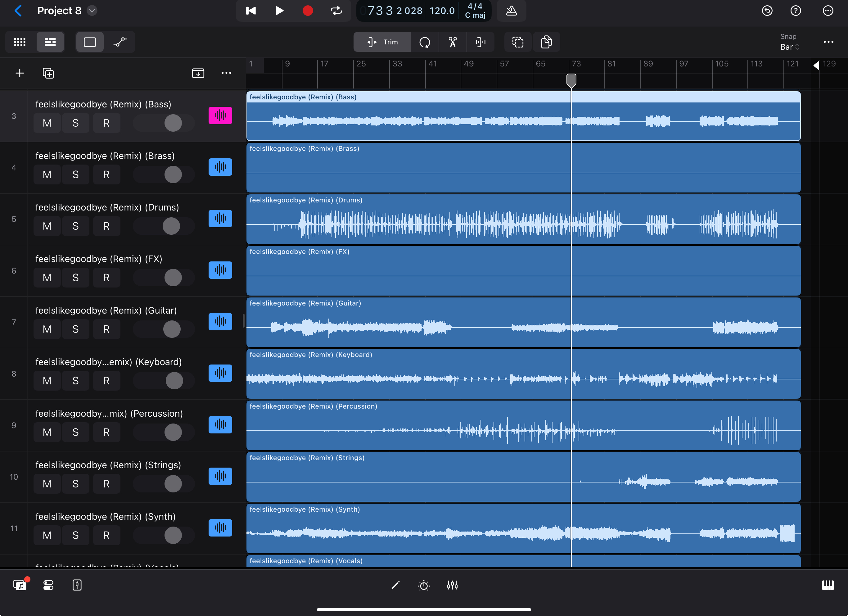Mute the Brass track
848x616 pixels.
click(x=47, y=174)
